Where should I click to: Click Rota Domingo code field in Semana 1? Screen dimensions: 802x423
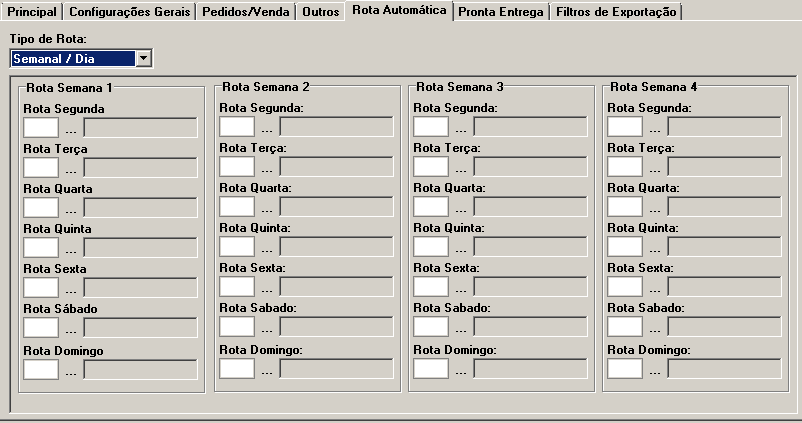pos(41,369)
